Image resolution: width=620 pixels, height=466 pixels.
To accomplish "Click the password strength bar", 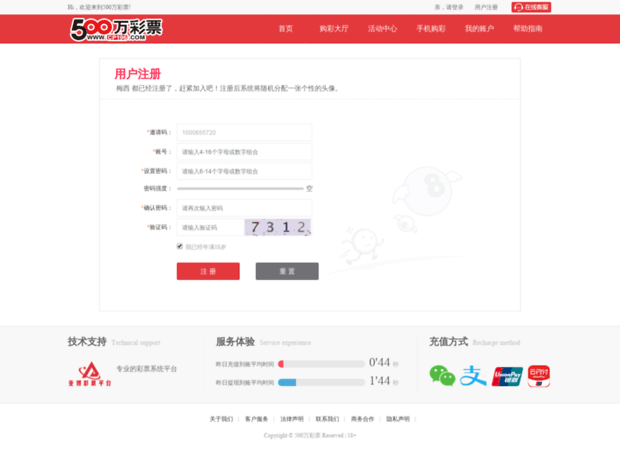I will (x=240, y=188).
